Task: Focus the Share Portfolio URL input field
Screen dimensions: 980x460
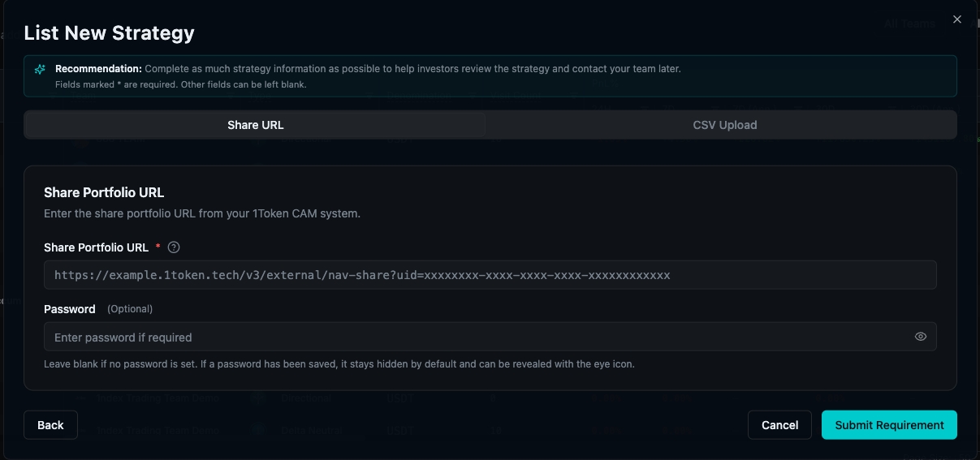Action: (x=490, y=275)
